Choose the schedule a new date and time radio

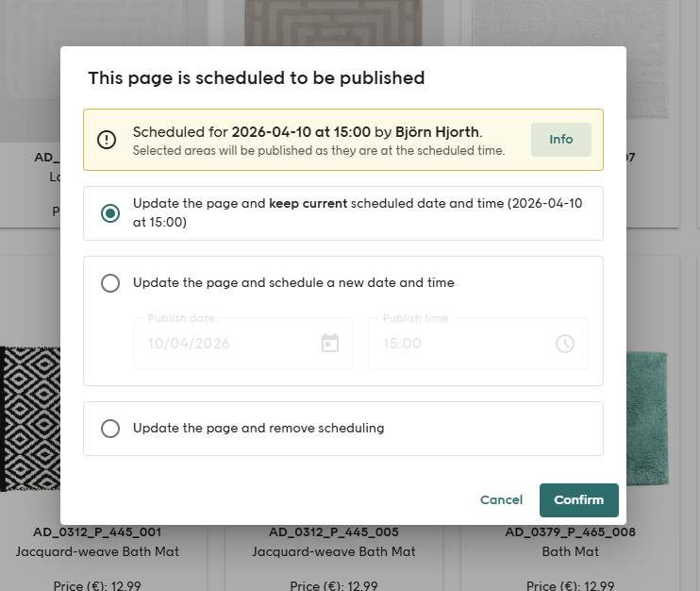pyautogui.click(x=110, y=283)
